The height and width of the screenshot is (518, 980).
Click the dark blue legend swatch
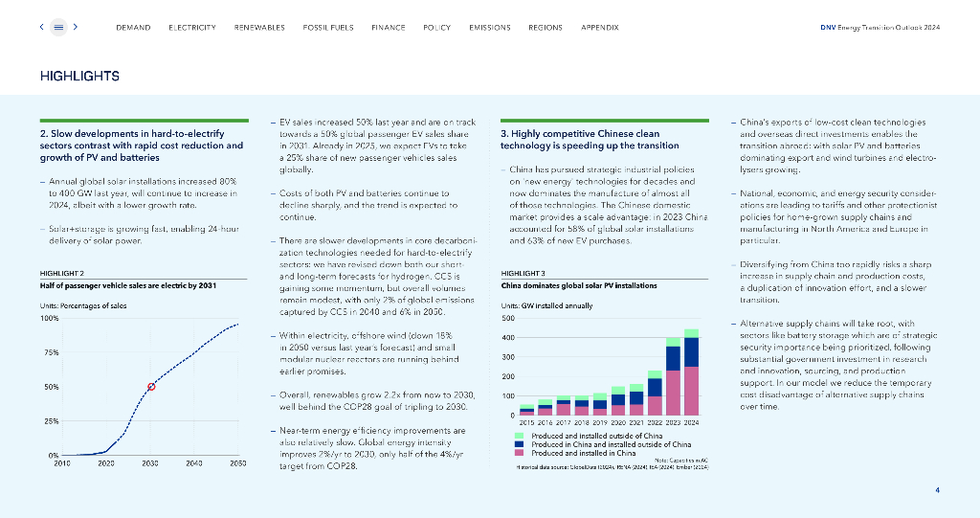point(519,444)
